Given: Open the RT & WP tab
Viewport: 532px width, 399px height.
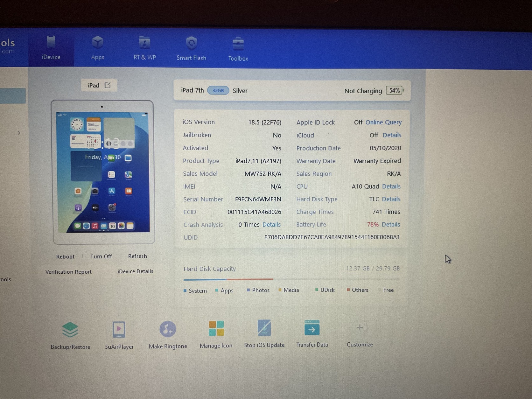Looking at the screenshot, I should [144, 48].
